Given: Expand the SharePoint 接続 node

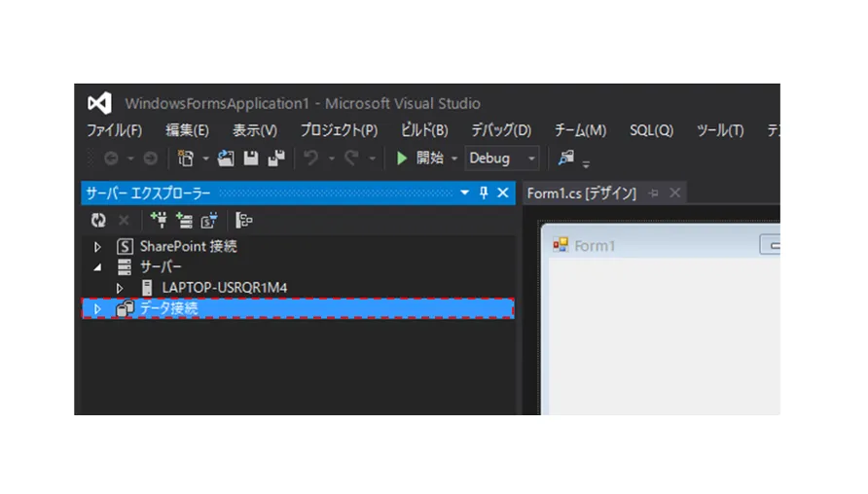Looking at the screenshot, I should click(x=97, y=247).
